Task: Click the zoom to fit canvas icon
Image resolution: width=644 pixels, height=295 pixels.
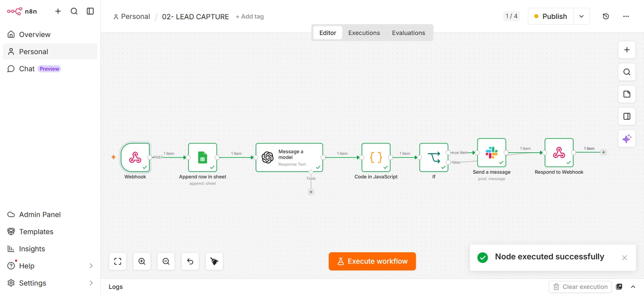Action: coord(118,262)
